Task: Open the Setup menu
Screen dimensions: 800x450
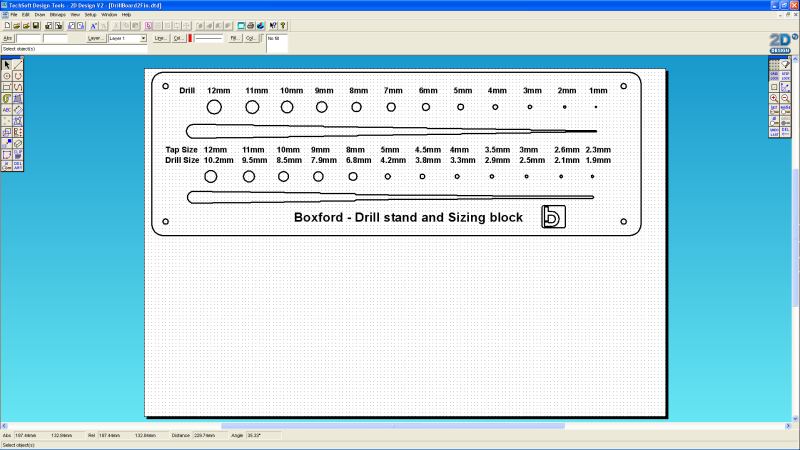Action: (90, 15)
